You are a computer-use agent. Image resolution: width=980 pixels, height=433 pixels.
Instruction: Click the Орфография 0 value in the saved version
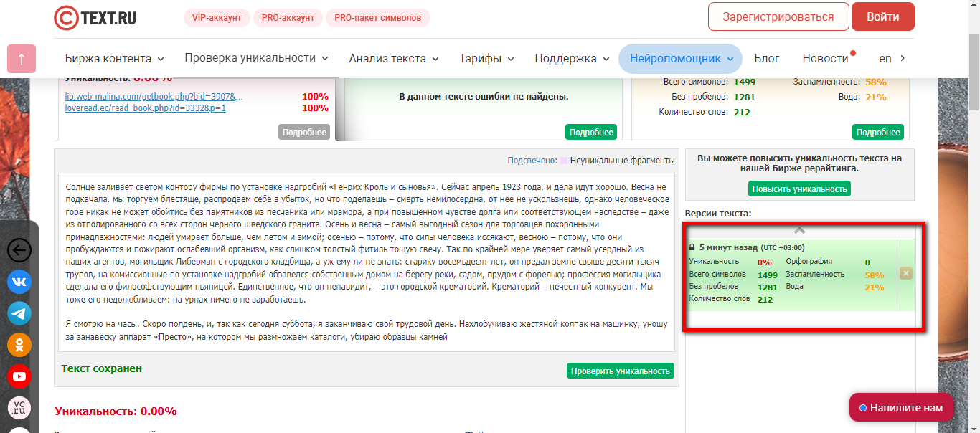867,262
